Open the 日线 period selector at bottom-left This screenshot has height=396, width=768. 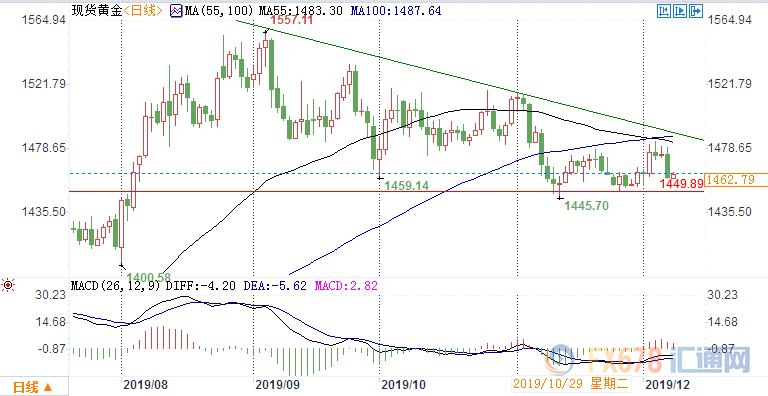click(x=32, y=388)
